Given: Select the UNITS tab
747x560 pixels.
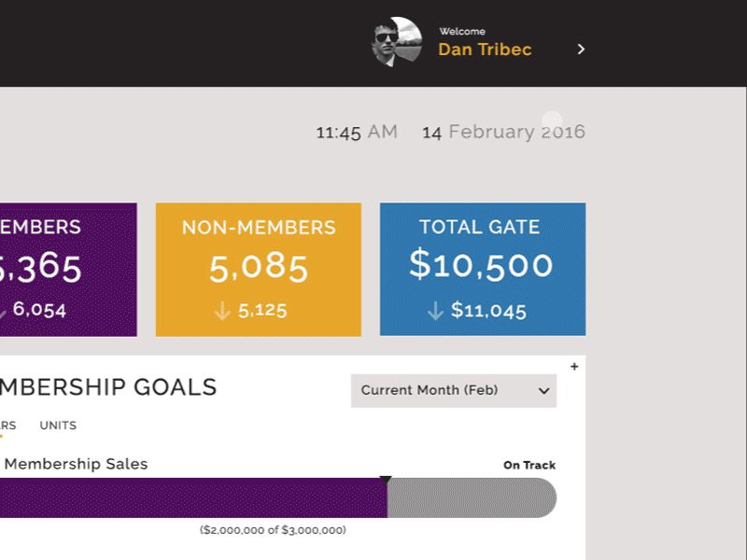Looking at the screenshot, I should [57, 426].
